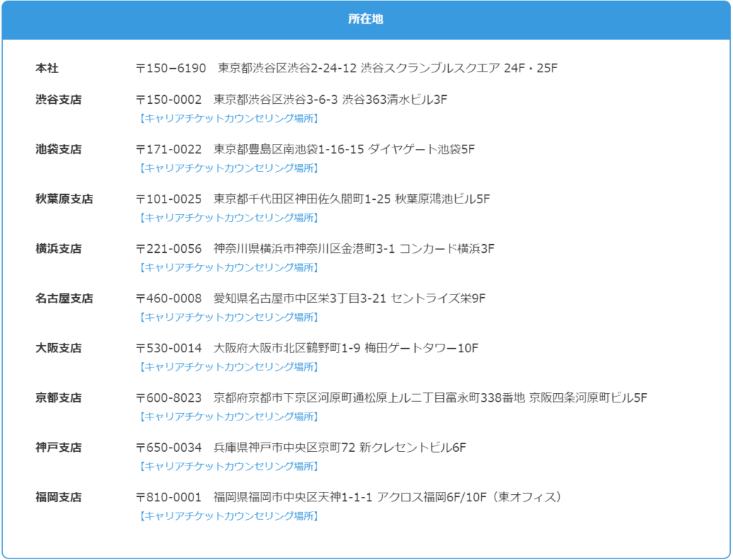Open the counseling location link under 神戸支店
The width and height of the screenshot is (733, 560).
[x=228, y=466]
